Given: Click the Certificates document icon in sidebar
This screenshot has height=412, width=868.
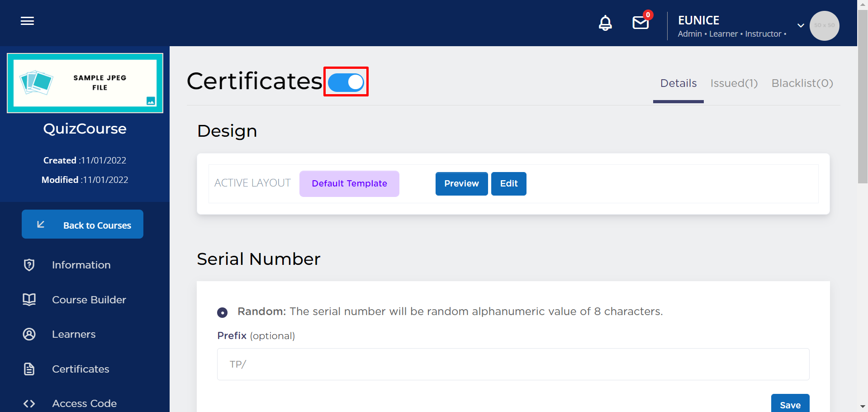Looking at the screenshot, I should point(29,369).
